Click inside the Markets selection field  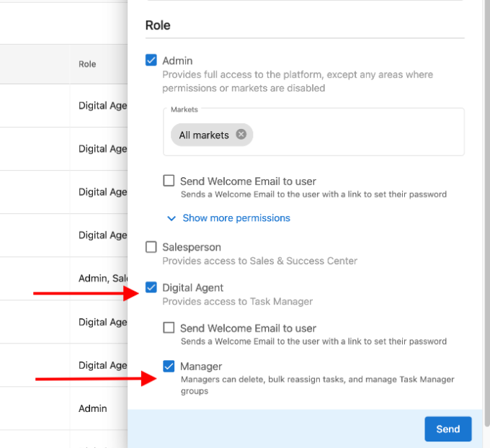pos(313,132)
